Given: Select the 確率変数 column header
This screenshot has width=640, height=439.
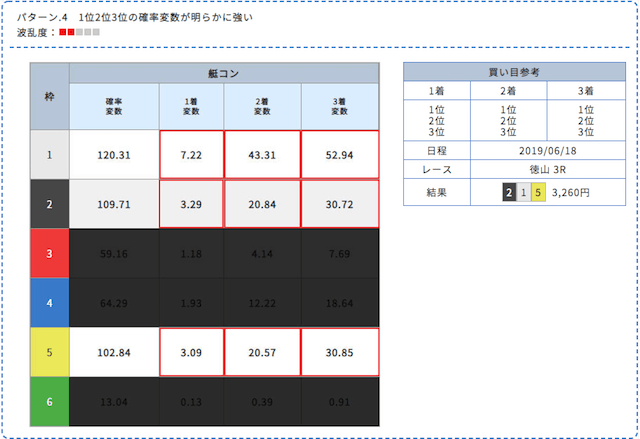Looking at the screenshot, I should (114, 106).
